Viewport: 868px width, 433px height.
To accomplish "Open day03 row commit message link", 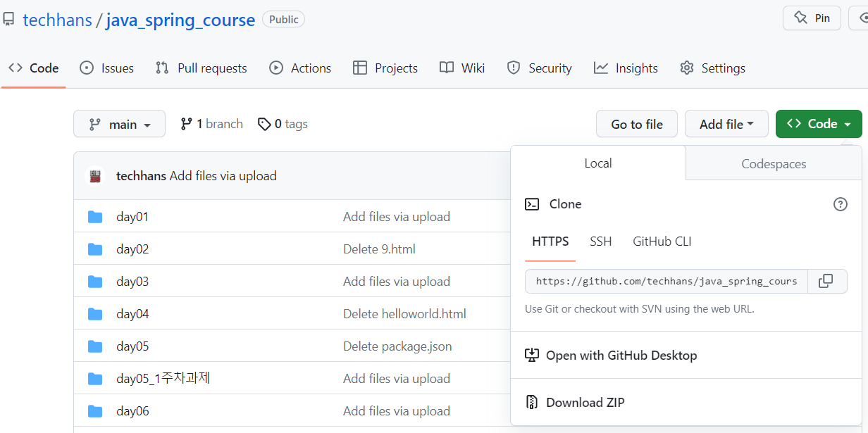I will (x=397, y=282).
